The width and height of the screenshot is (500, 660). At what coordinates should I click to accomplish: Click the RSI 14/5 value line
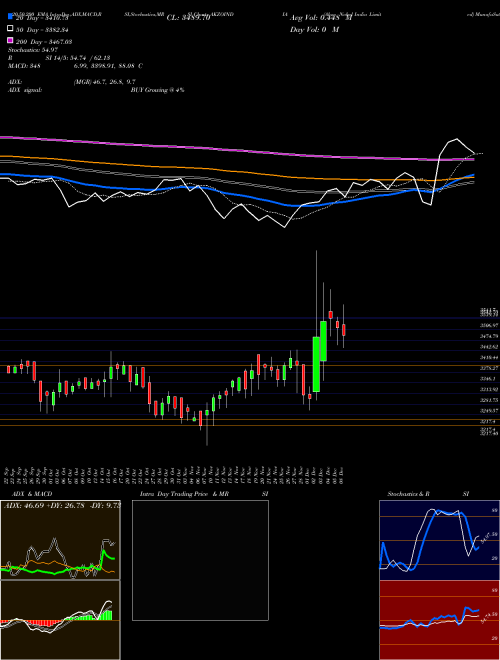tap(59, 58)
